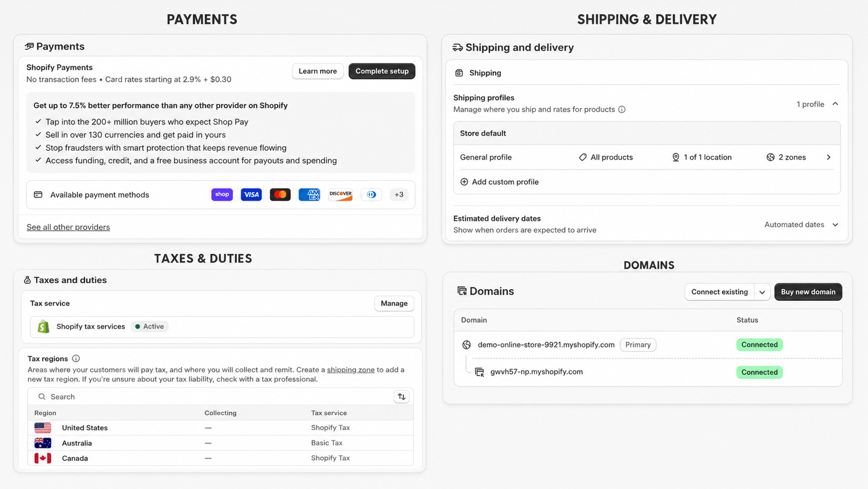Click the Region column header
868x489 pixels.
coord(45,413)
